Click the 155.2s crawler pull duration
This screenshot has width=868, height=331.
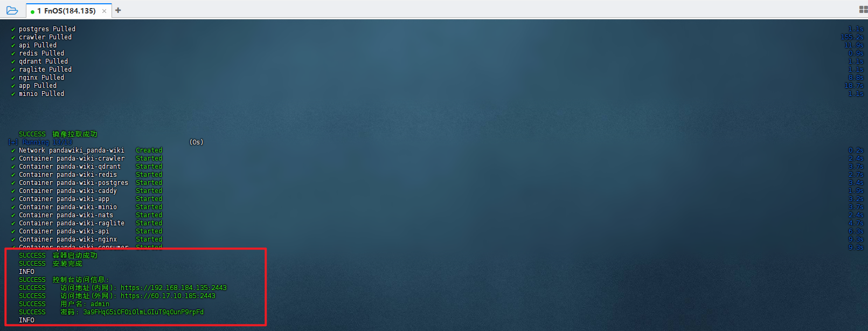point(852,37)
